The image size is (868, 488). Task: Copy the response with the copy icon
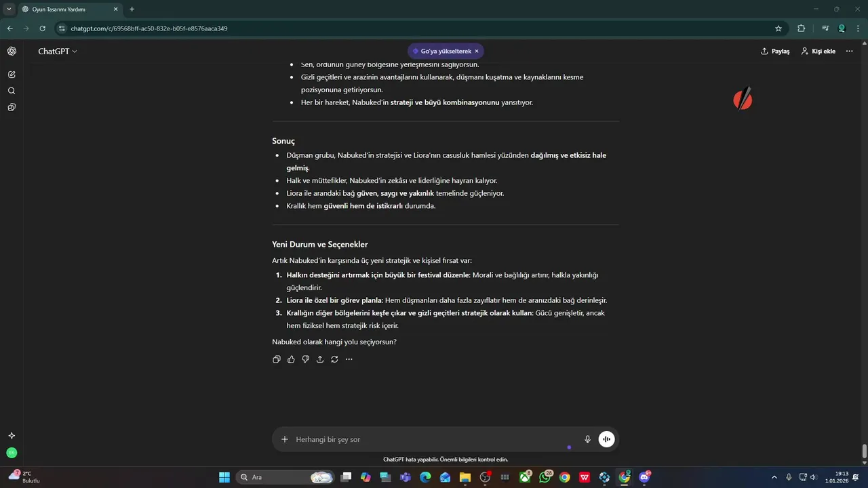(x=277, y=359)
